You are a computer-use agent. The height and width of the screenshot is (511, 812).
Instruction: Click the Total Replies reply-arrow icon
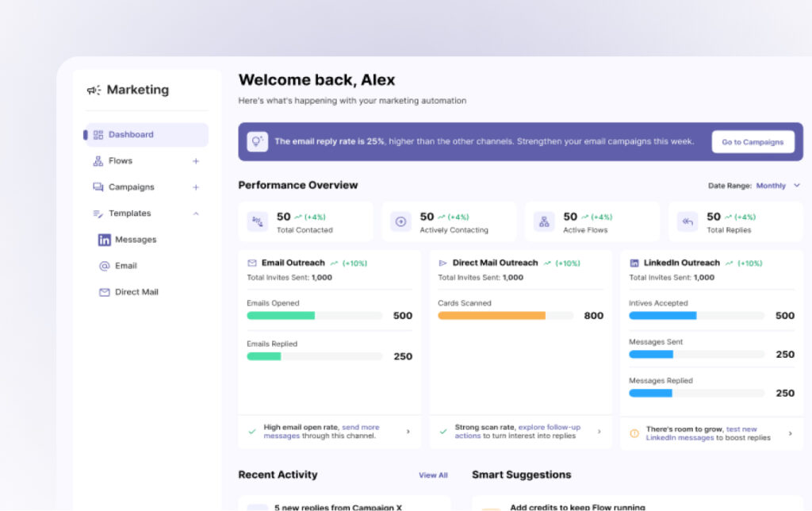688,221
